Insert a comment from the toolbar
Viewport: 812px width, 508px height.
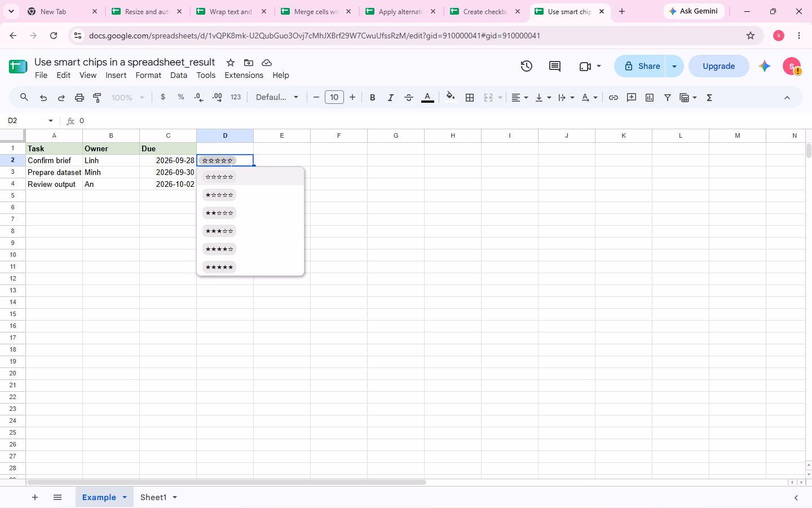[x=632, y=98]
